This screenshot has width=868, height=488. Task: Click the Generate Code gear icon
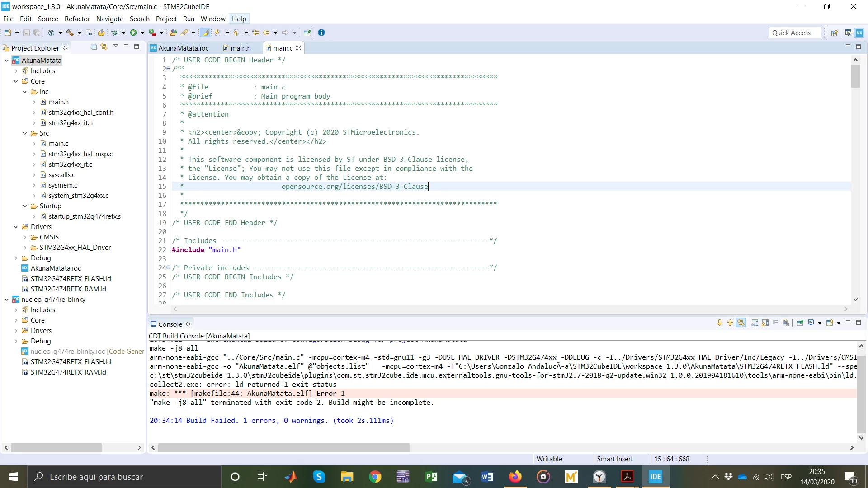101,33
